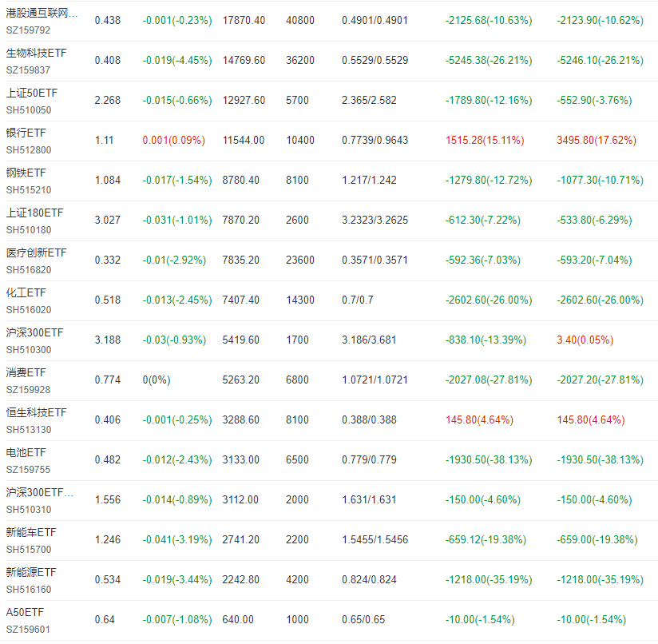Select the code SH512800

[29, 150]
